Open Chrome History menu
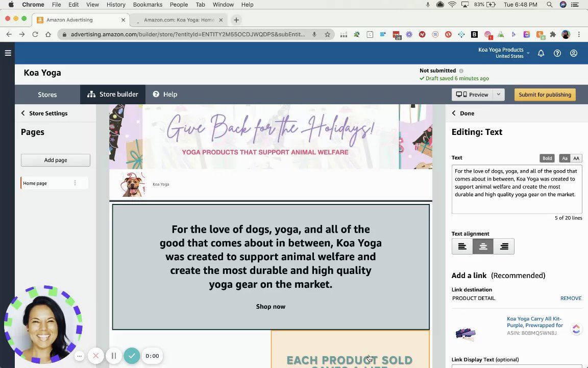Image resolution: width=588 pixels, height=368 pixels. coord(116,5)
